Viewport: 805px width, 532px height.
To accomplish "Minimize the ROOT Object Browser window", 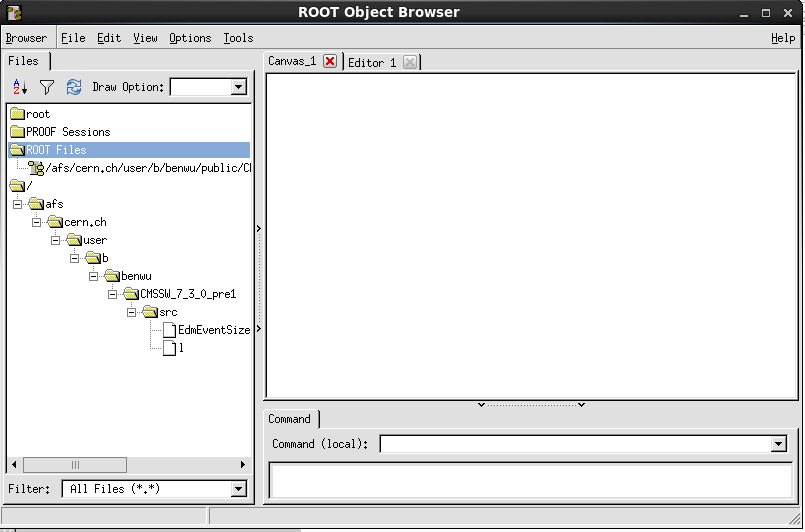I will click(x=744, y=14).
